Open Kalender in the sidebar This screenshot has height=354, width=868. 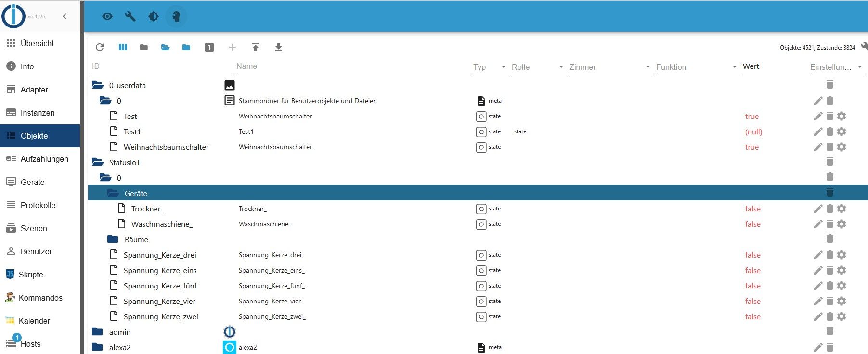coord(39,321)
